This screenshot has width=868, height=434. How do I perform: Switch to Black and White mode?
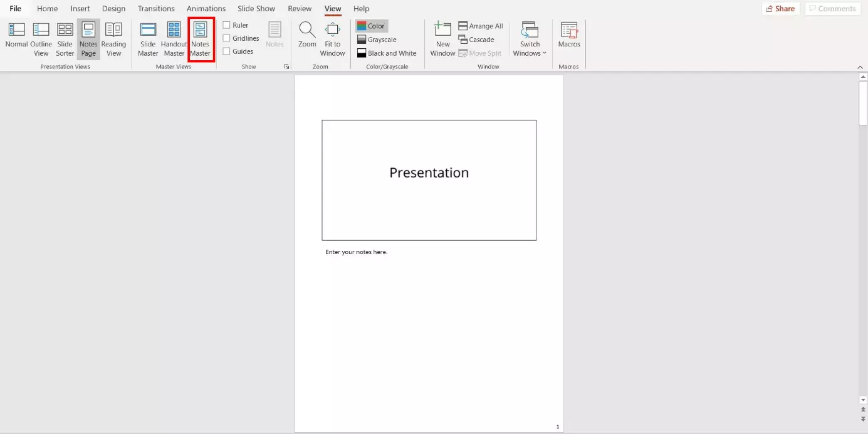coord(387,53)
